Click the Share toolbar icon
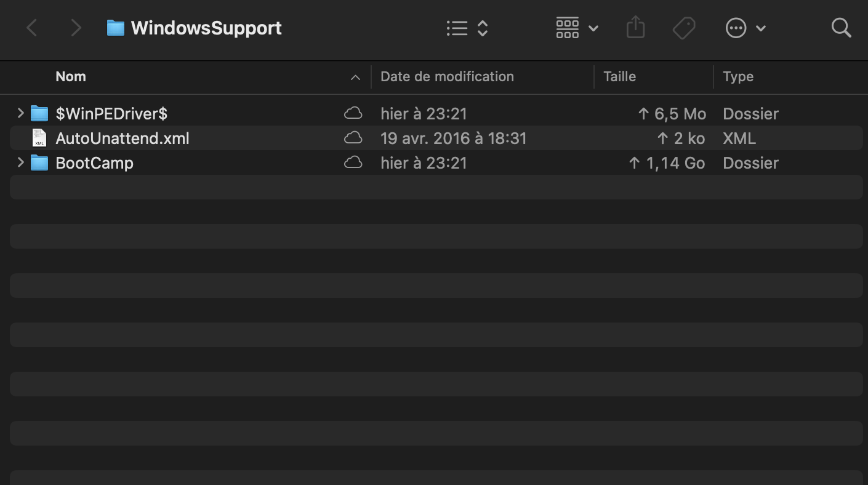 pyautogui.click(x=635, y=28)
